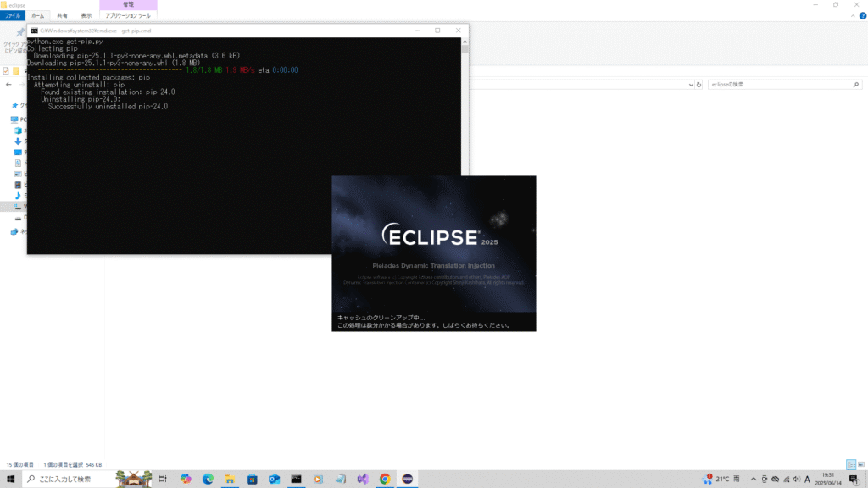Click the new folder icon in quick access toolbar

[x=16, y=71]
